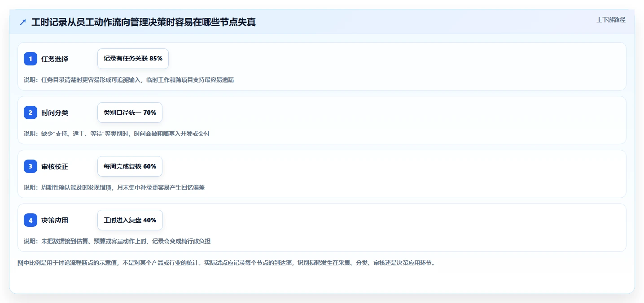644x303 pixels.
Task: Select step number 1 badge
Action: click(31, 59)
